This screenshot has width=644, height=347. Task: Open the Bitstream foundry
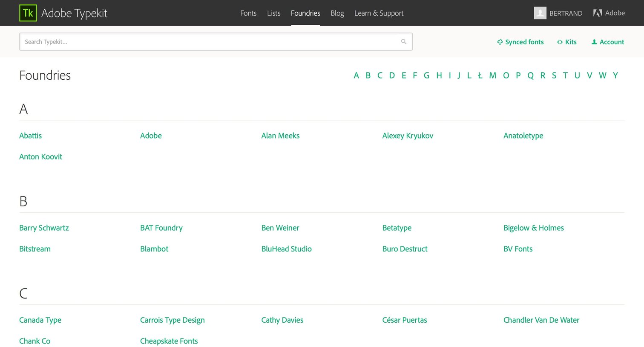click(x=34, y=249)
